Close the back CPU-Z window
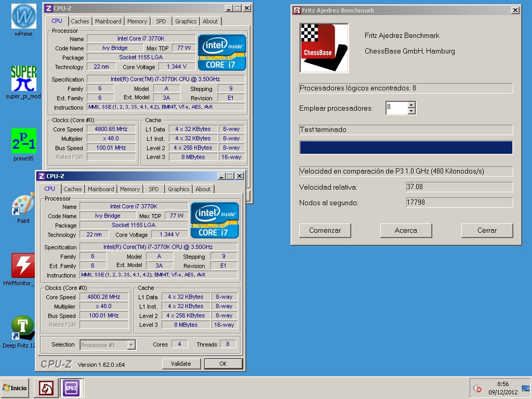The height and width of the screenshot is (399, 532). pos(247,8)
